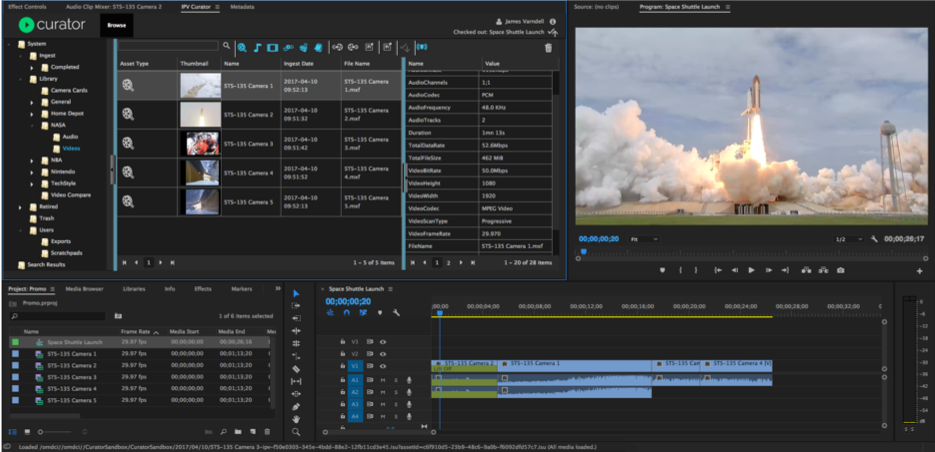Click the magnifier search icon in Curator
The height and width of the screenshot is (452, 935).
click(227, 46)
